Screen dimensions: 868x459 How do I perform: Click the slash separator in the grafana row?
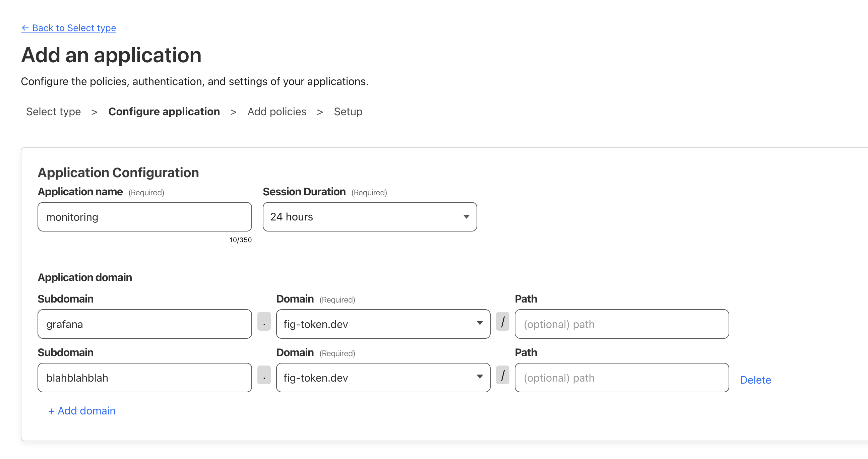click(502, 322)
